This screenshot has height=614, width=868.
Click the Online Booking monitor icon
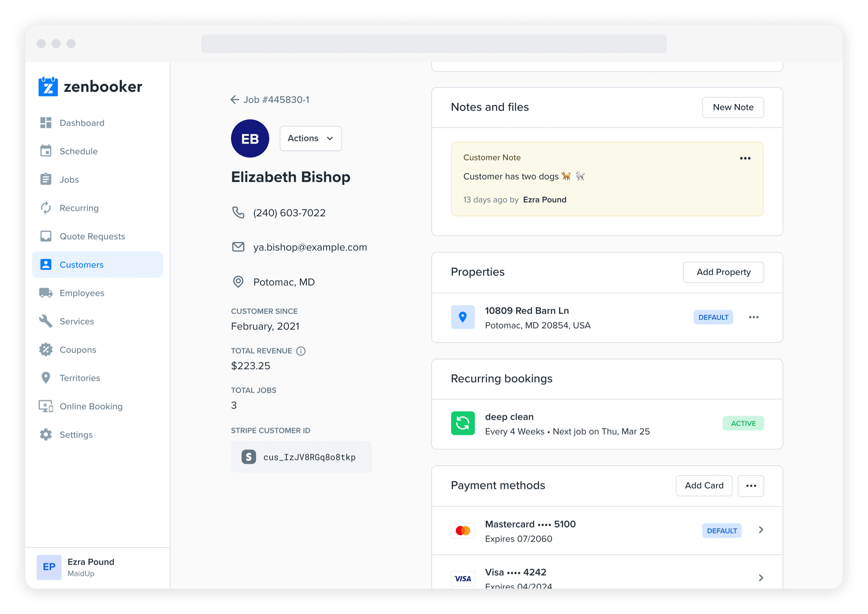46,406
